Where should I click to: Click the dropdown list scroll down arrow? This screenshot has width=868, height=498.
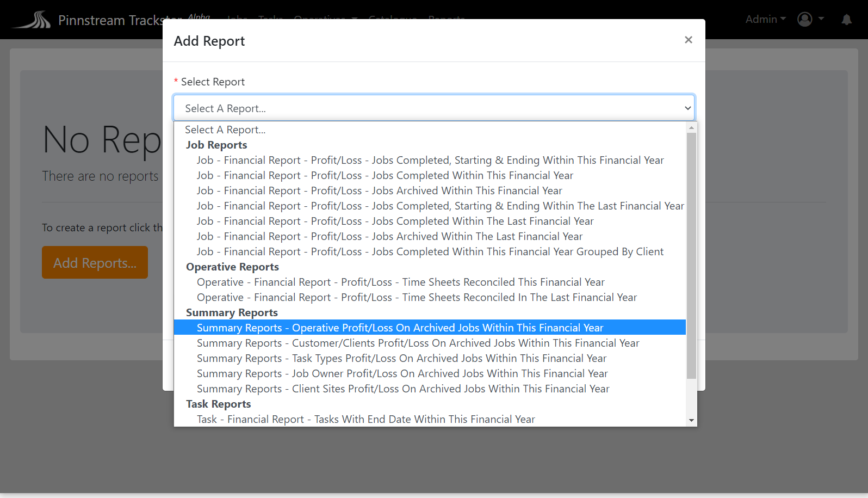pos(691,420)
